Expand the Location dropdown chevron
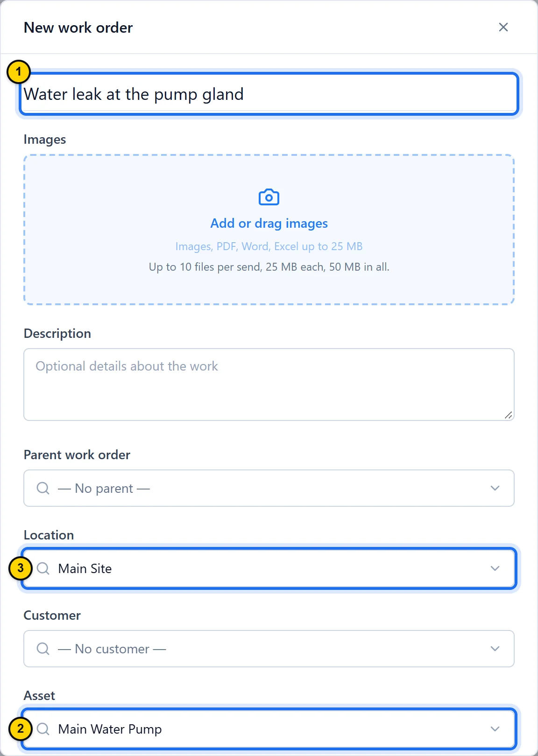 495,568
